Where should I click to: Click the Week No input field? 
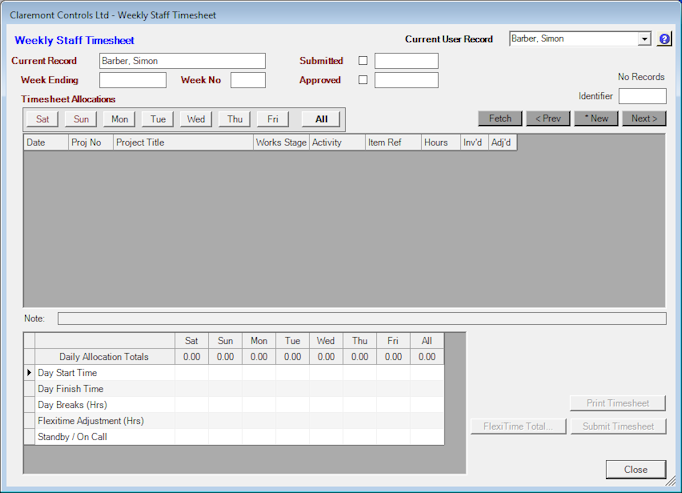(x=248, y=80)
